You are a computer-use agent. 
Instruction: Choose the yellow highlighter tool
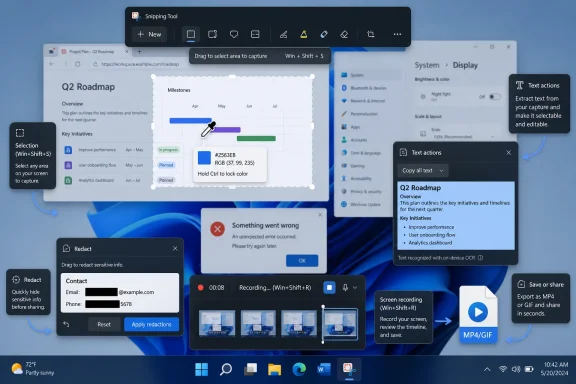coord(304,35)
